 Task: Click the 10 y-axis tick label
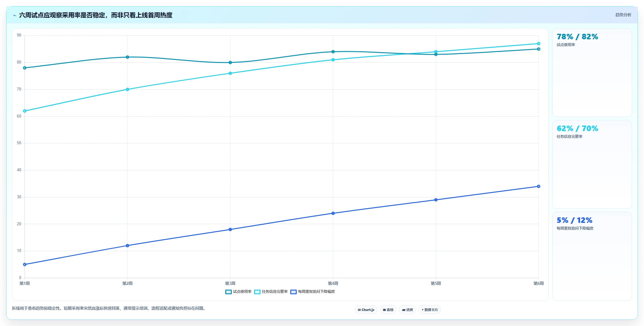tap(19, 251)
